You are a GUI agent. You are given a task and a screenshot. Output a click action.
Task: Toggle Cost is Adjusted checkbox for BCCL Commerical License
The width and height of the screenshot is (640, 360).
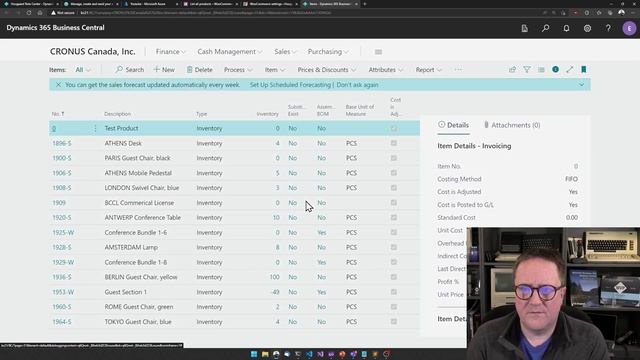click(393, 203)
